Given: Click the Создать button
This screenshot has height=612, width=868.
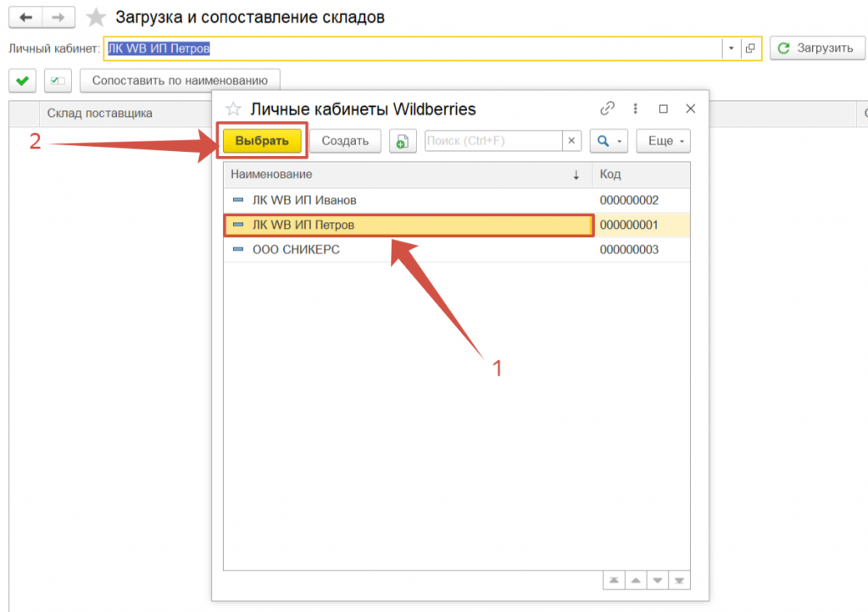Looking at the screenshot, I should point(345,141).
